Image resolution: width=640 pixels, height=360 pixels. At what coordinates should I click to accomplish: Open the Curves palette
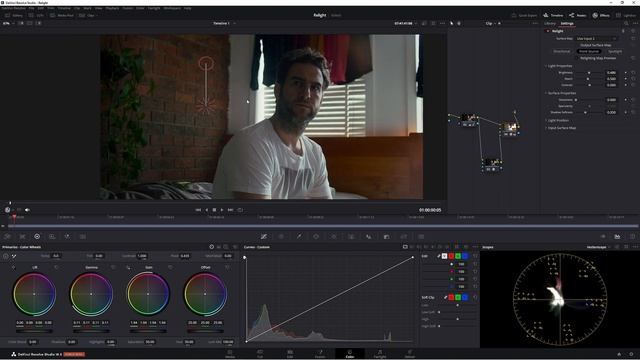(x=264, y=236)
